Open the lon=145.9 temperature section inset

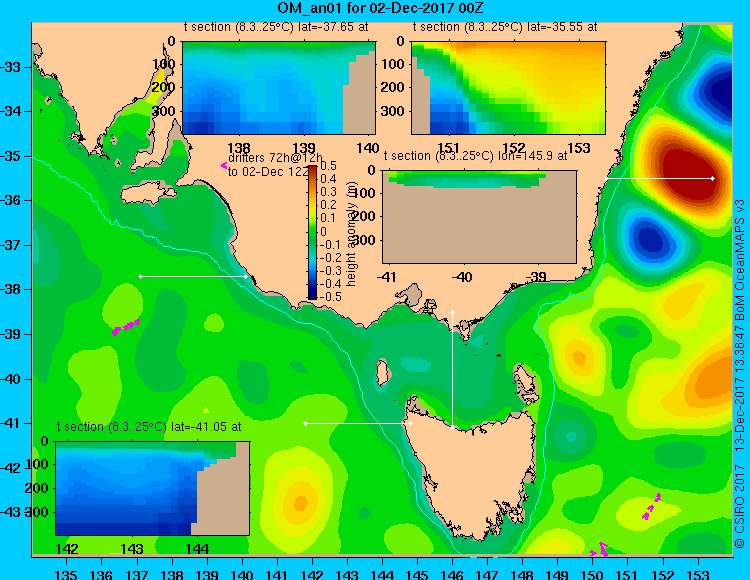click(480, 217)
